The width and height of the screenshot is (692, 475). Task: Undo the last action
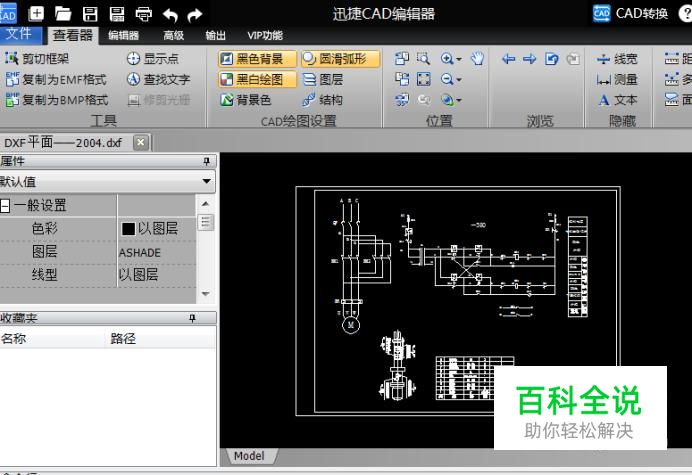[x=170, y=15]
